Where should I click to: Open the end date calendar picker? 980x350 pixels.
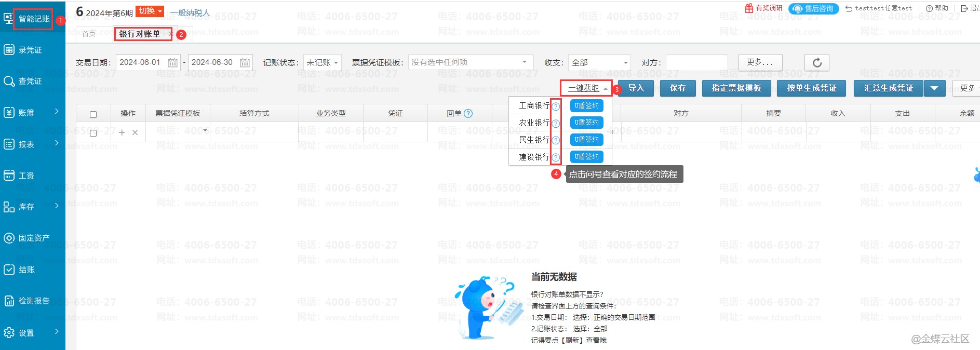(x=245, y=63)
